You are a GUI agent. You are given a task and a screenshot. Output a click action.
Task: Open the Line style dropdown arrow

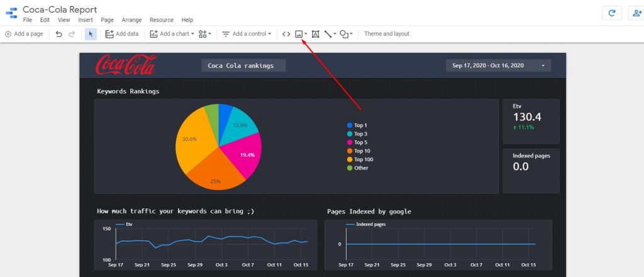pyautogui.click(x=335, y=34)
